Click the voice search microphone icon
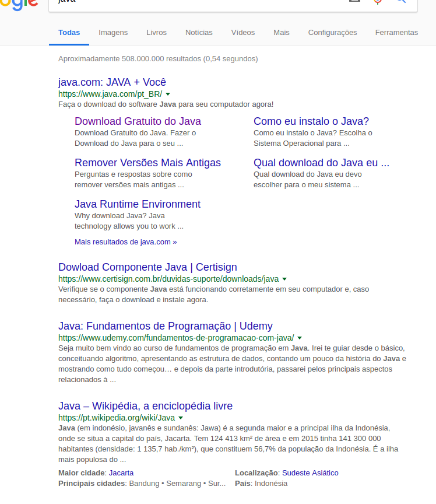Viewport: 436px width, 504px height. pyautogui.click(x=378, y=2)
